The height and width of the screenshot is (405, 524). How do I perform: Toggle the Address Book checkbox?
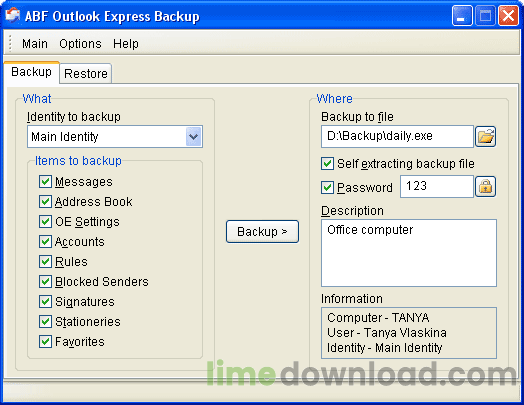[x=45, y=201]
